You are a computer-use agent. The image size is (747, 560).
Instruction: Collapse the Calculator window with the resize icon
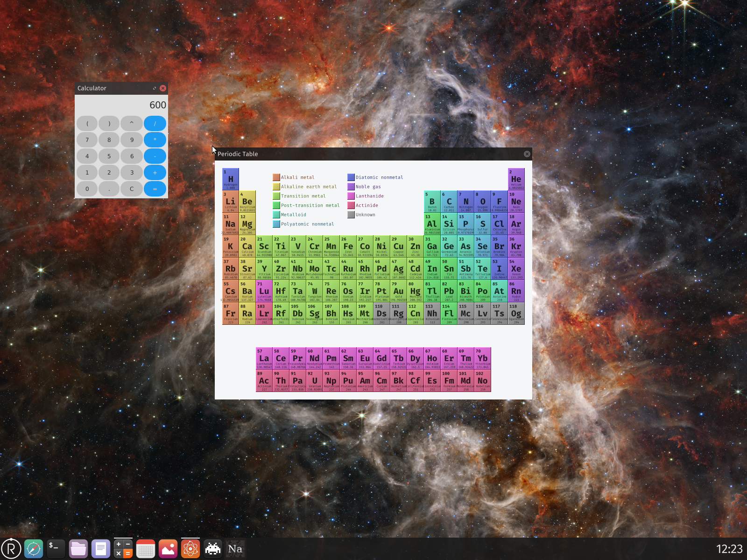tap(155, 88)
